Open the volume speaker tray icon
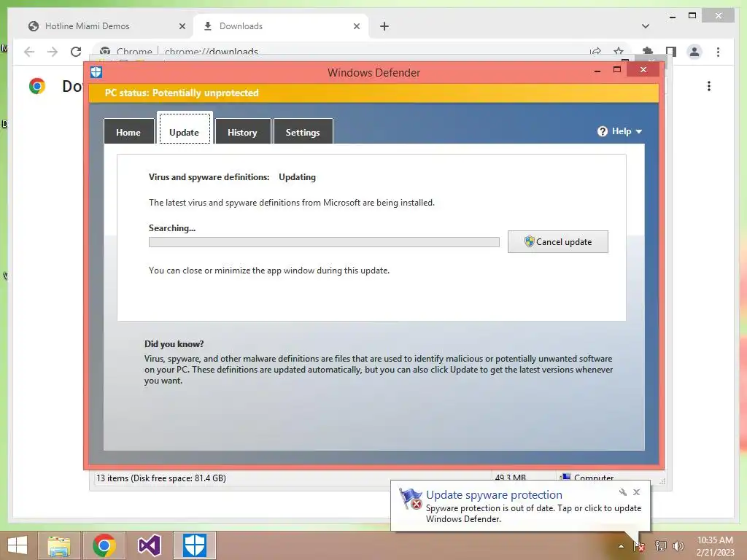Viewport: 747px width, 560px height. tap(678, 546)
